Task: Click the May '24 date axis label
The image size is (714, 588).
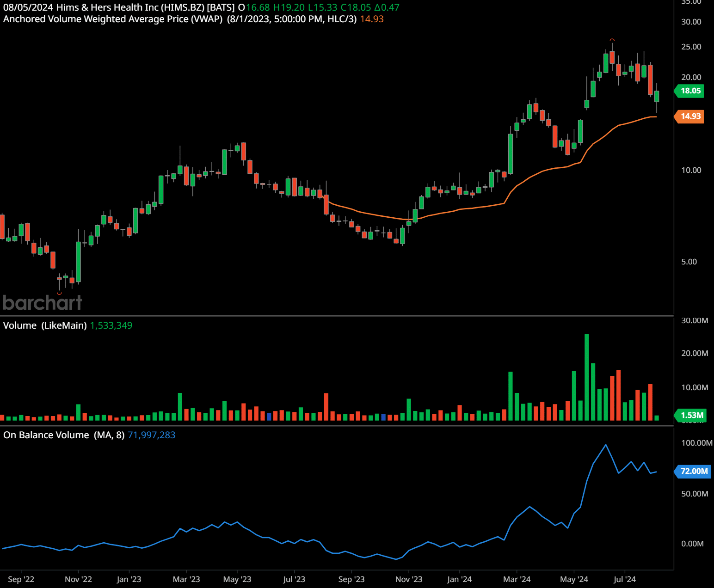Action: click(x=574, y=579)
